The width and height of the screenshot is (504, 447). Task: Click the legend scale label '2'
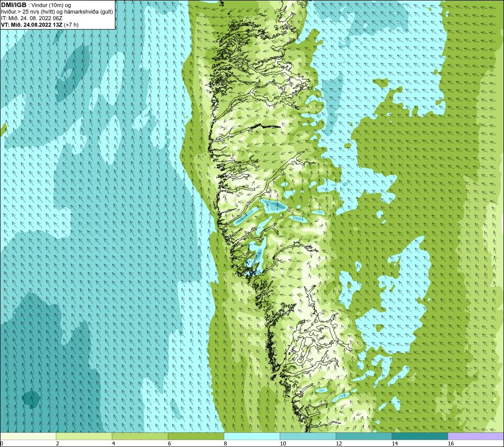click(x=57, y=443)
